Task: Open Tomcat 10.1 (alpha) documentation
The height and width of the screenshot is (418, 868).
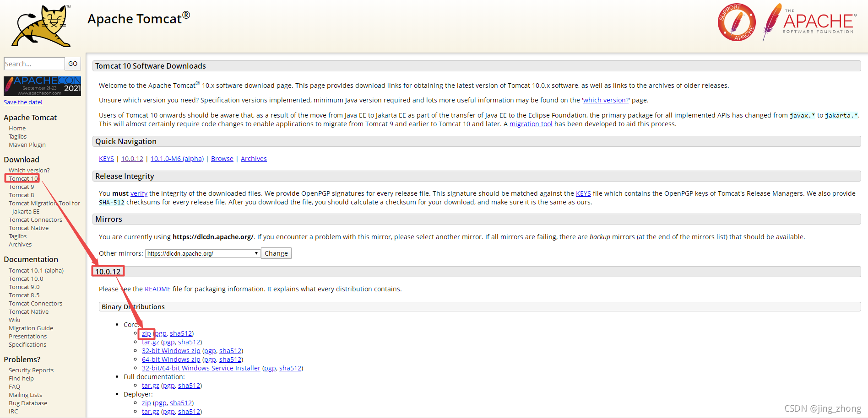Action: click(36, 271)
